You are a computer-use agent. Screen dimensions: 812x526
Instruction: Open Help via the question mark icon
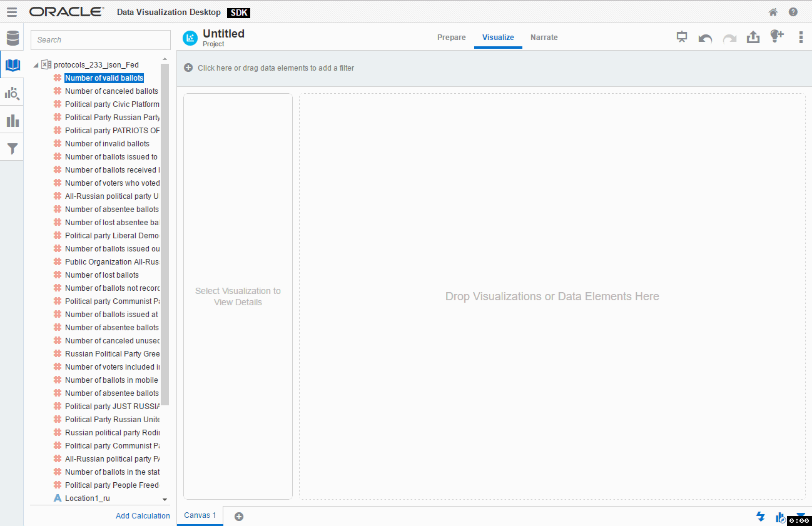pos(793,11)
